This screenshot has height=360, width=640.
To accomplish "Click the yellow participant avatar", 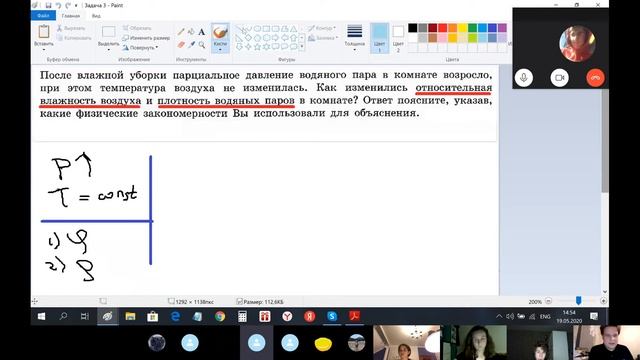I will [x=323, y=344].
